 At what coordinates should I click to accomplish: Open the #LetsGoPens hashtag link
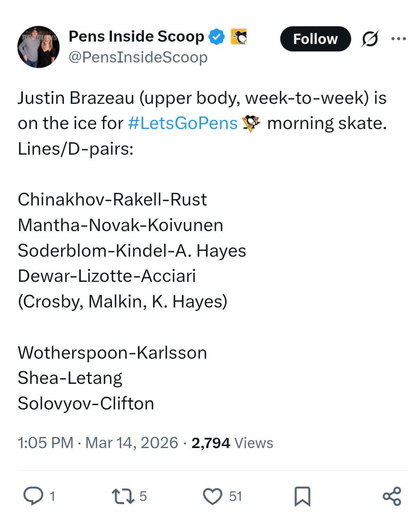183,123
